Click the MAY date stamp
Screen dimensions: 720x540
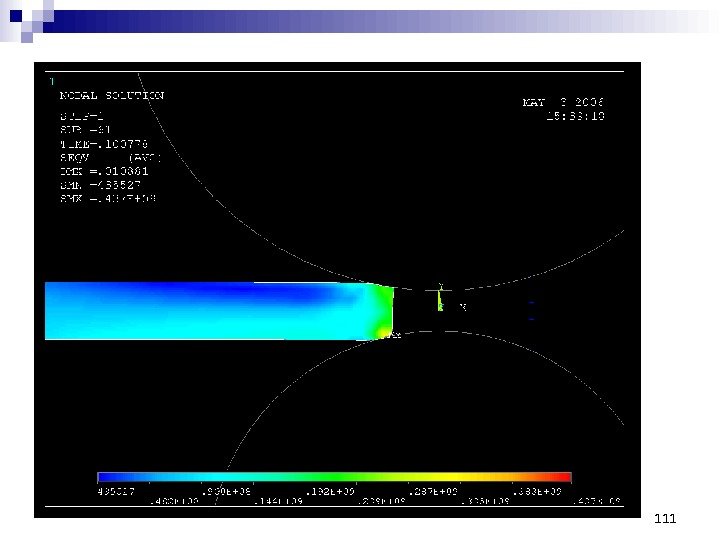pyautogui.click(x=563, y=102)
